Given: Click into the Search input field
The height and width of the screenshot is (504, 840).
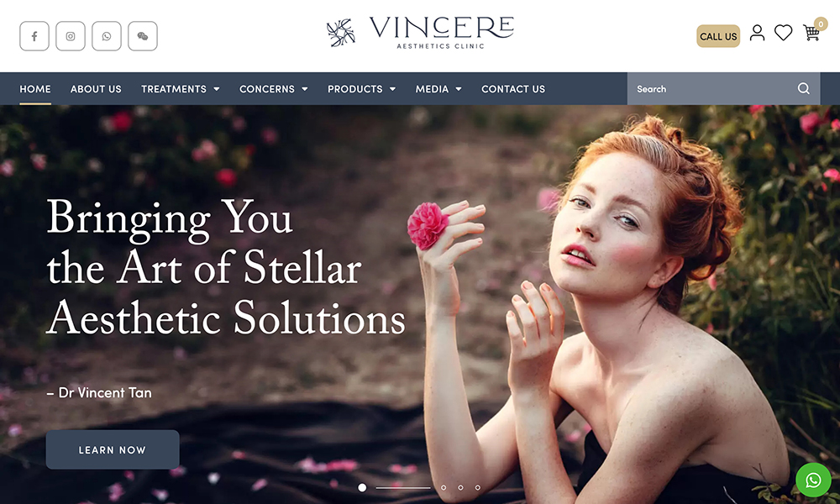Looking at the screenshot, I should (712, 89).
